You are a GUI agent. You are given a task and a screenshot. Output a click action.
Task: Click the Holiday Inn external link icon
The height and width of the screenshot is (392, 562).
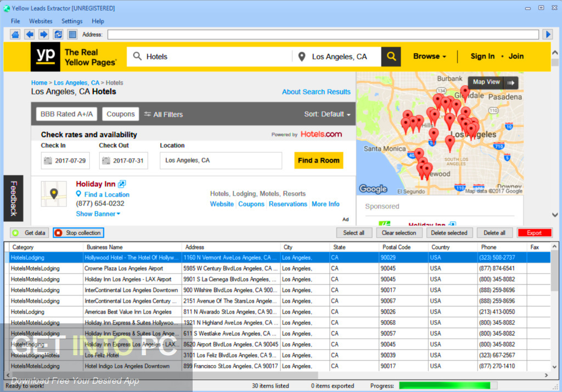pyautogui.click(x=122, y=184)
